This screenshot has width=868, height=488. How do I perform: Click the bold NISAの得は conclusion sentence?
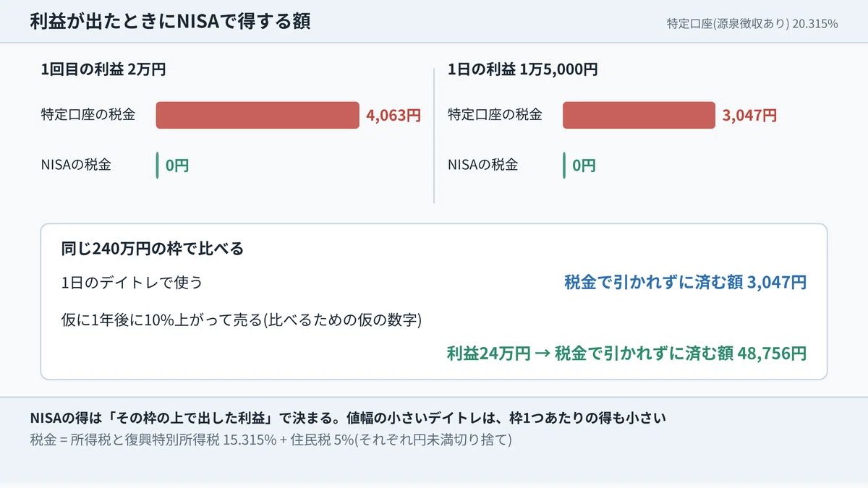[x=348, y=419]
